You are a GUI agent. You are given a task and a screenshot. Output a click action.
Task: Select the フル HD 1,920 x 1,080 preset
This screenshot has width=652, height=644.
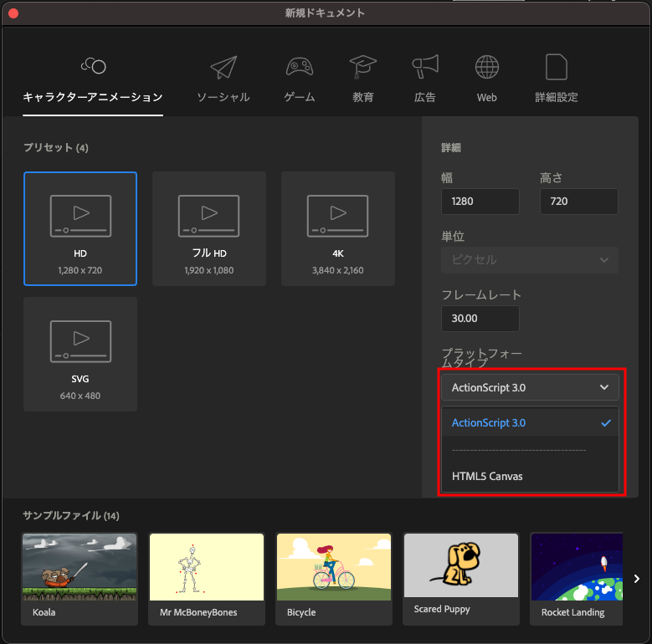point(209,228)
